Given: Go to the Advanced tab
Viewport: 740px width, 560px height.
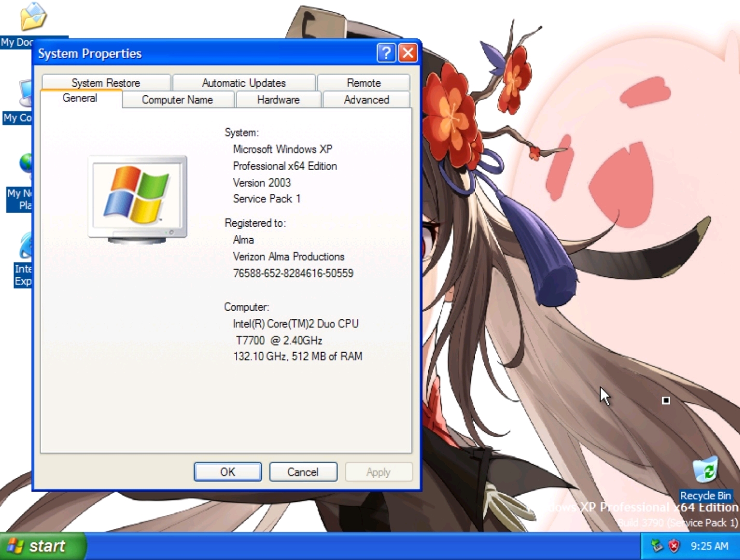Looking at the screenshot, I should click(x=366, y=100).
